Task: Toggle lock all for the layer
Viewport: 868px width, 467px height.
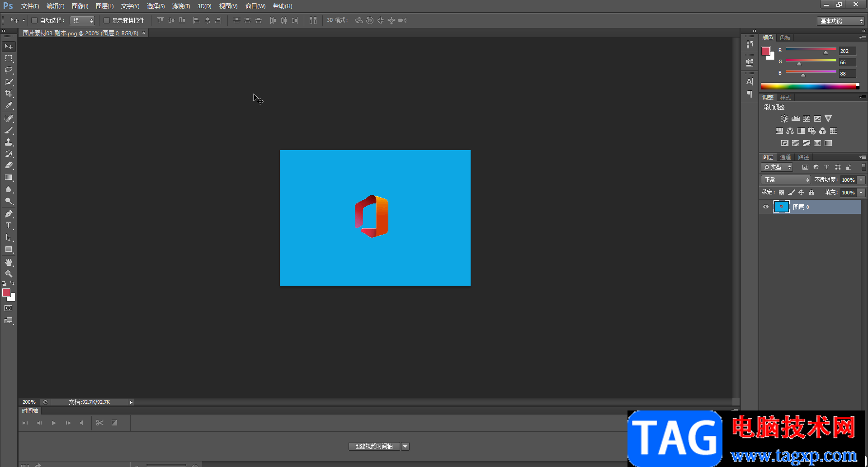Action: 811,193
